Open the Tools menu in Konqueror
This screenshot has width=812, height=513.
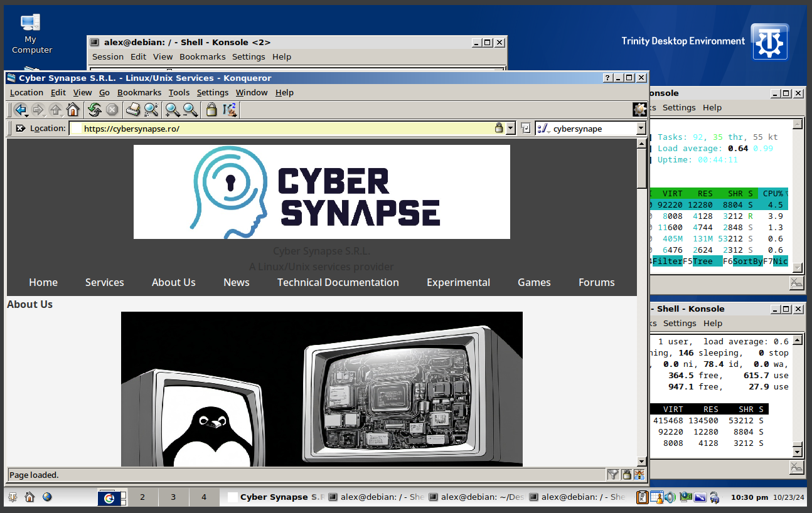coord(179,92)
